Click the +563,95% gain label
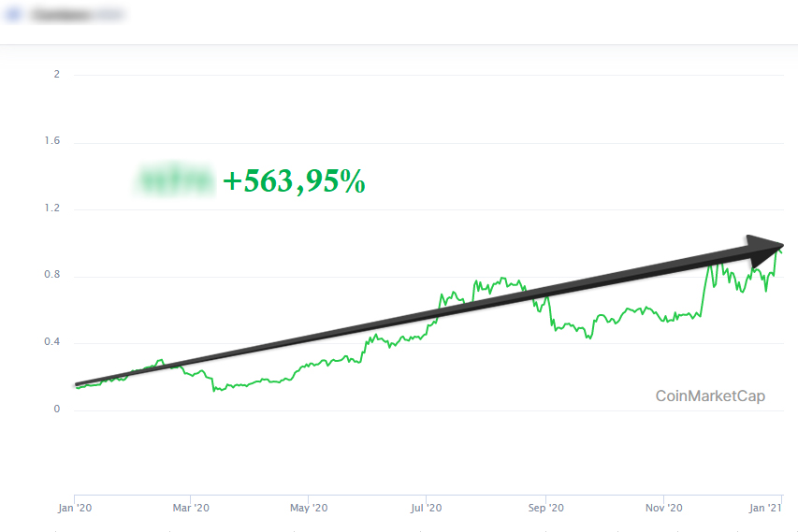 coord(294,181)
